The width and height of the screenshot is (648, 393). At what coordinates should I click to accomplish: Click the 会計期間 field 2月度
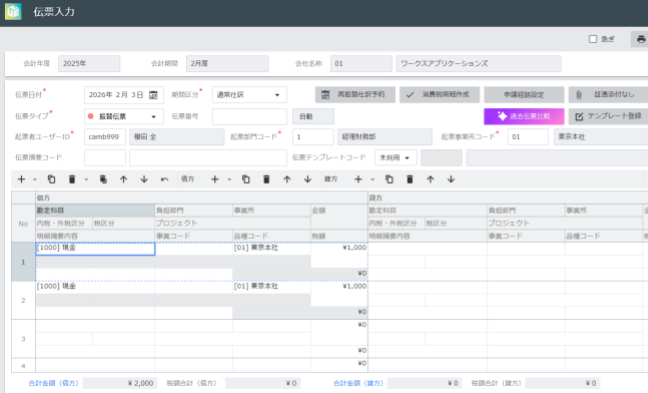[x=227, y=64]
